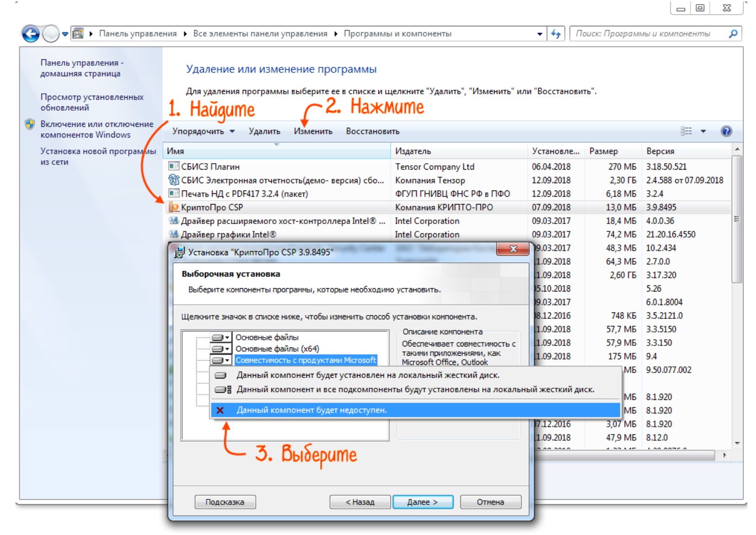Open the recent pages dropdown arrow
The height and width of the screenshot is (535, 756).
(65, 34)
